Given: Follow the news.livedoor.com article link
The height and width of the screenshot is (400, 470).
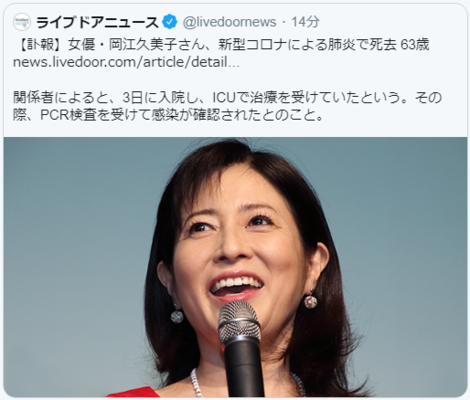Looking at the screenshot, I should (126, 62).
